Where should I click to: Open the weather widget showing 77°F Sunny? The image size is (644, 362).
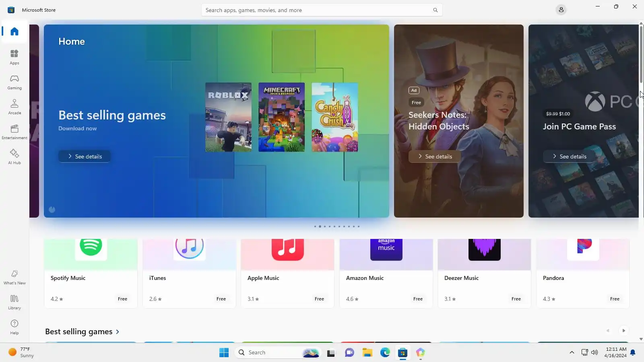[22, 352]
